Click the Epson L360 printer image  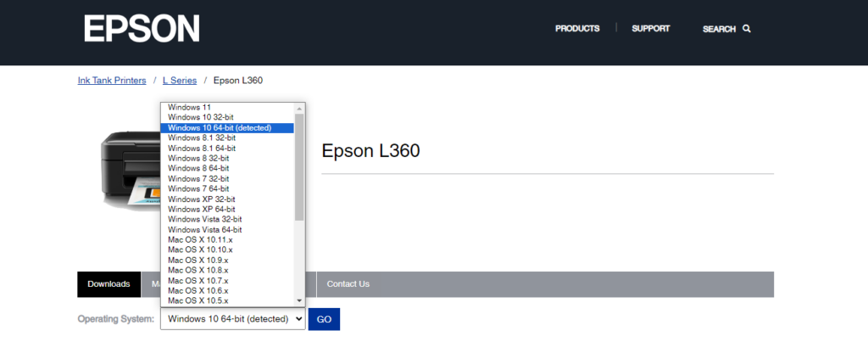pyautogui.click(x=131, y=171)
